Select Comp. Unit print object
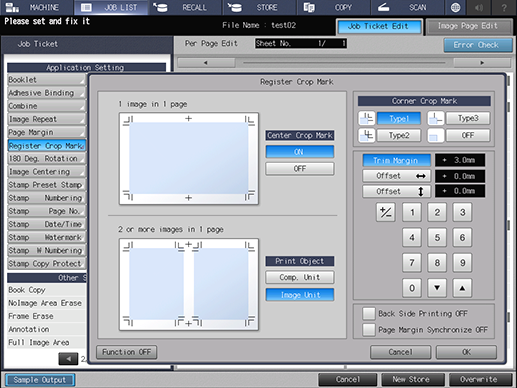This screenshot has width=517, height=388. coord(300,277)
